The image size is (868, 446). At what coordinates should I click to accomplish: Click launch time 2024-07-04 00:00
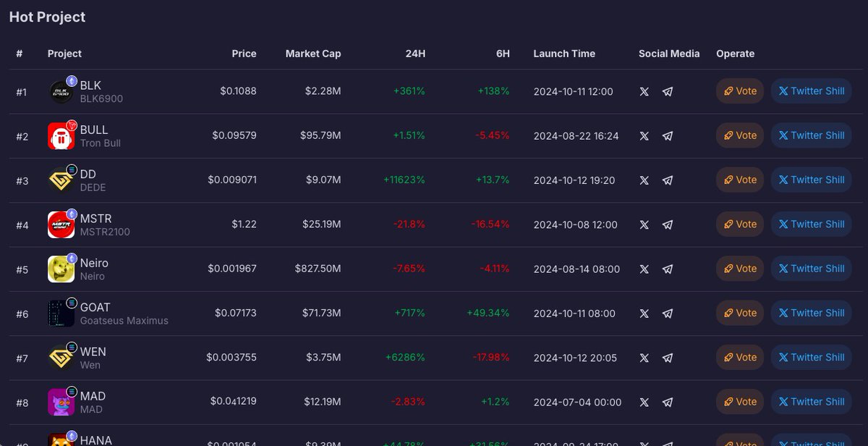[577, 403]
